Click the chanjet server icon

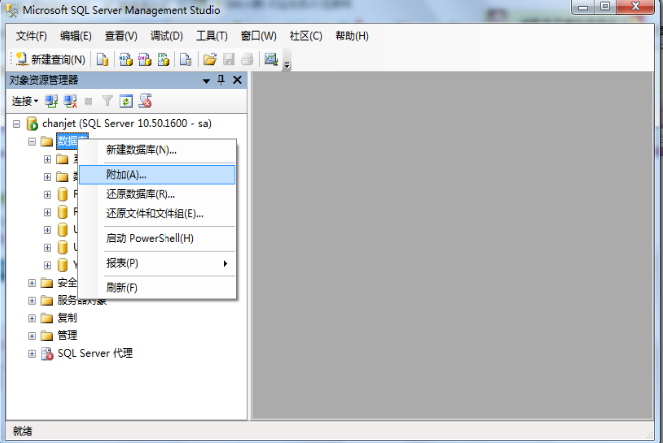click(32, 123)
